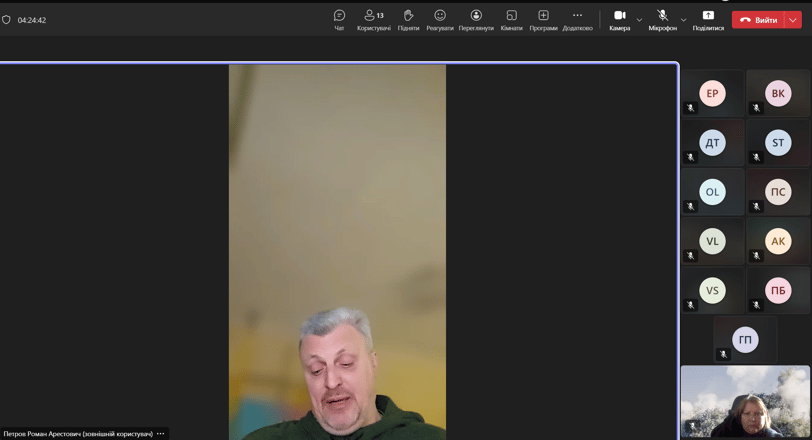Select the ГП participant tile
The image size is (812, 440).
(x=745, y=340)
